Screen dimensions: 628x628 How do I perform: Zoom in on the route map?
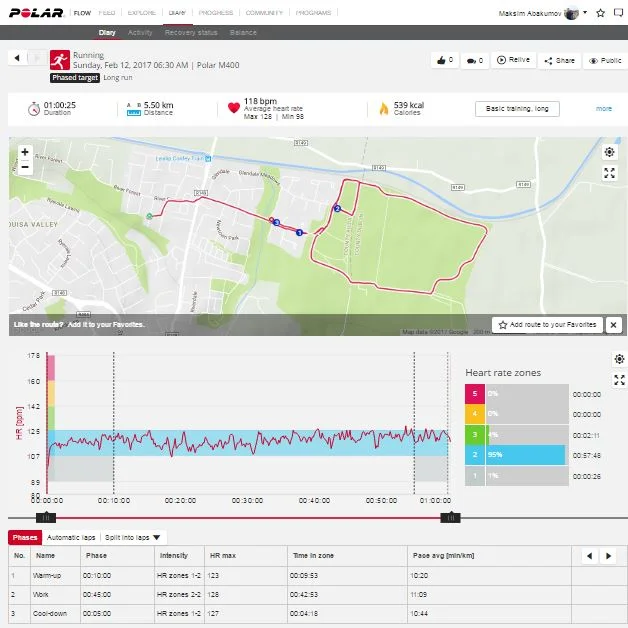(25, 153)
